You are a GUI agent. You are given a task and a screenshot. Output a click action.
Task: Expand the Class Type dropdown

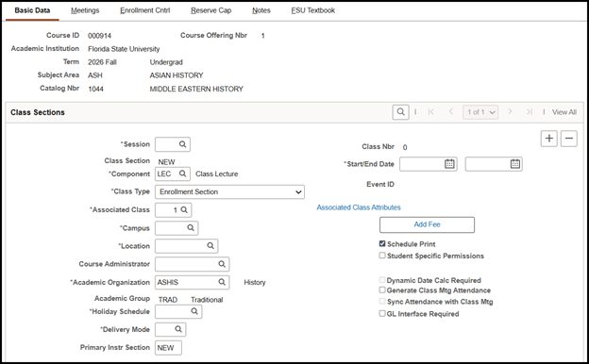click(x=229, y=191)
